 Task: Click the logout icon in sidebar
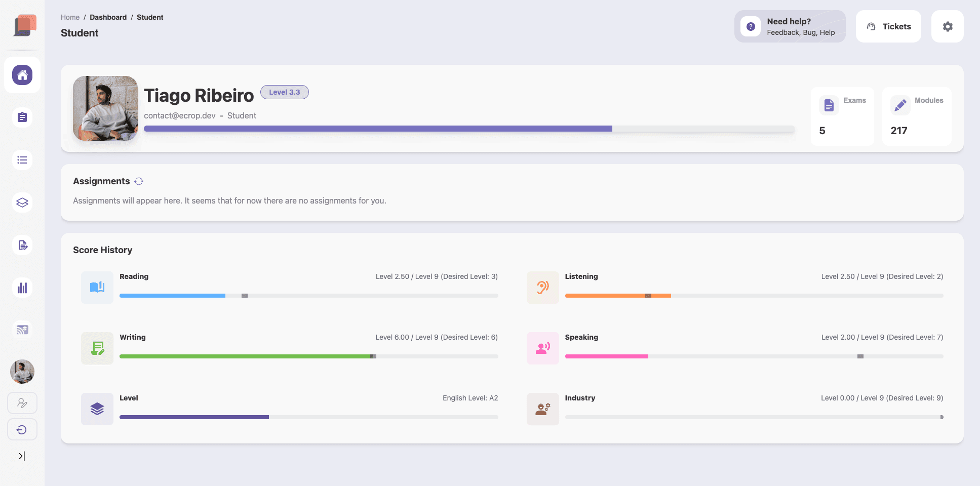pyautogui.click(x=22, y=430)
